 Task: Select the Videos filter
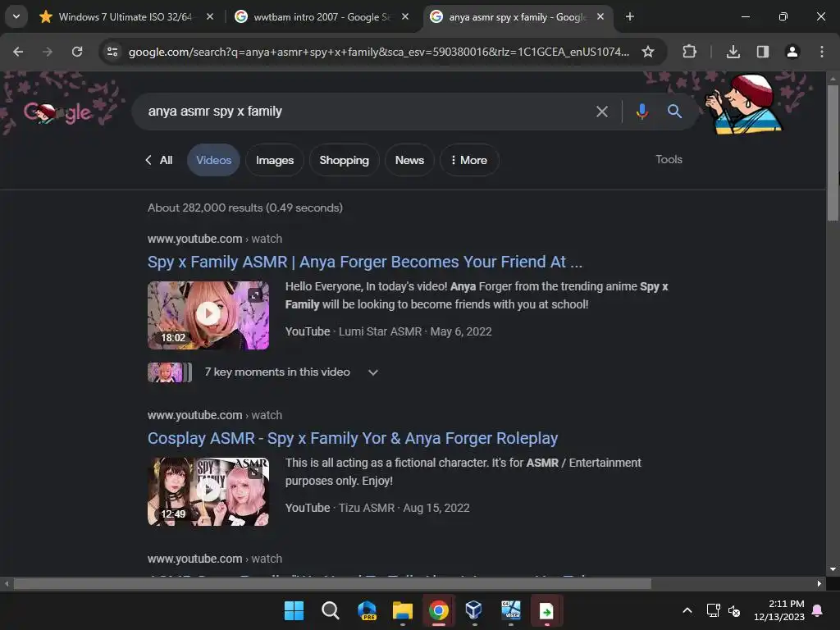(213, 160)
